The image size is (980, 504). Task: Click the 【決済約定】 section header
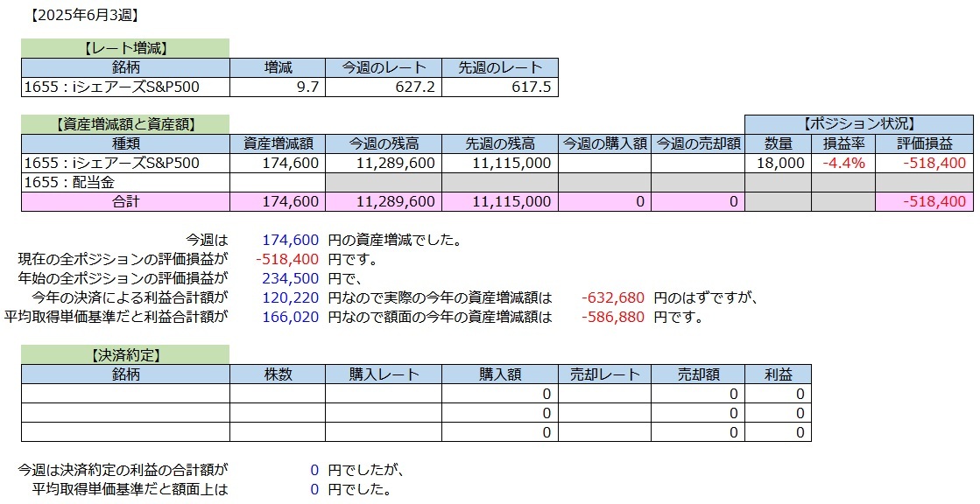coord(125,354)
